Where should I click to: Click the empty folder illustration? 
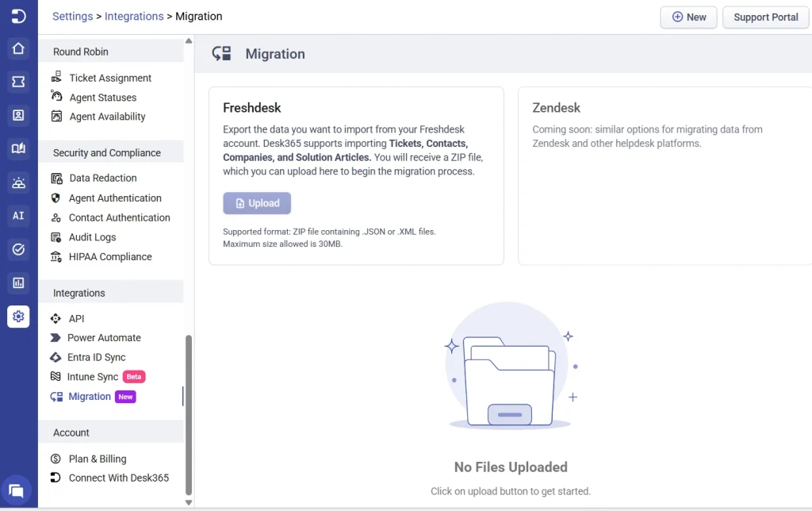point(511,366)
